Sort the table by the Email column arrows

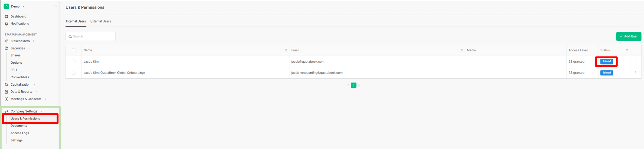coord(462,50)
